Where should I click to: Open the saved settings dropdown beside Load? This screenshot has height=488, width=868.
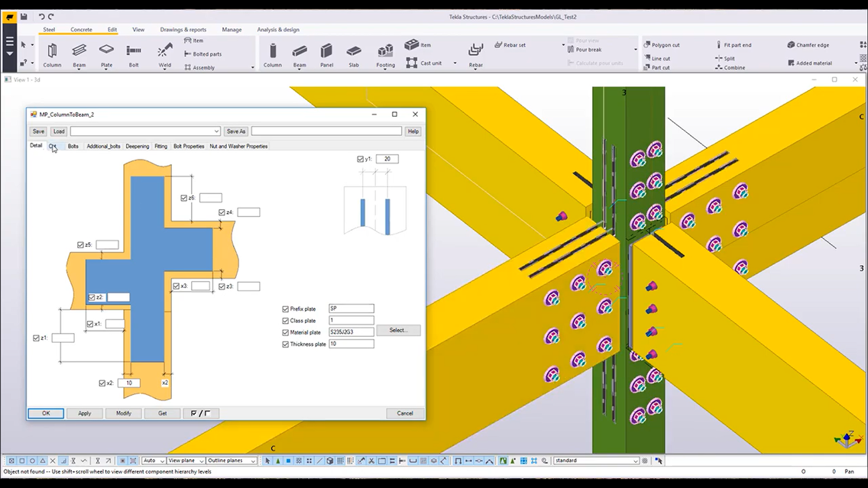[216, 131]
